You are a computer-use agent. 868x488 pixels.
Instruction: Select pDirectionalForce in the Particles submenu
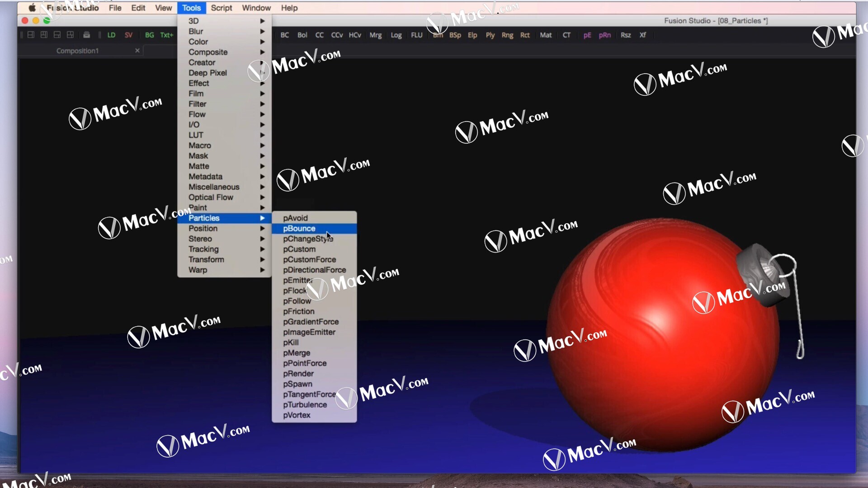[314, 270]
